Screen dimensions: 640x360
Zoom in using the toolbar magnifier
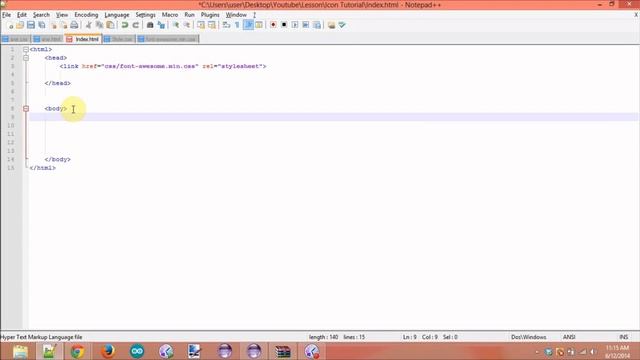tap(176, 25)
